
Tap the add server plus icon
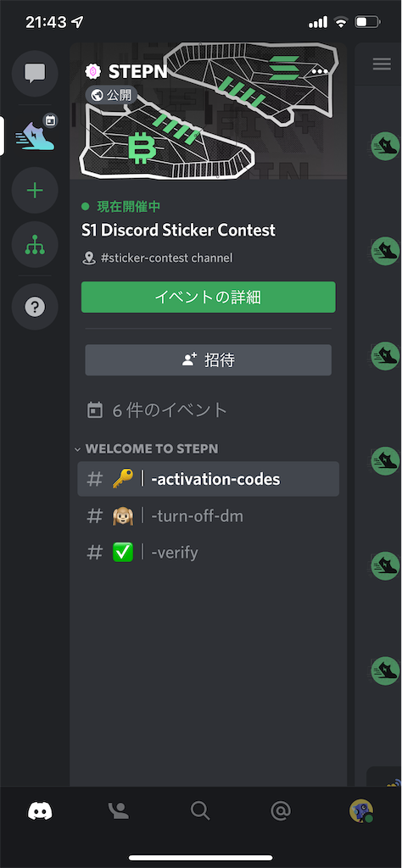(x=35, y=191)
